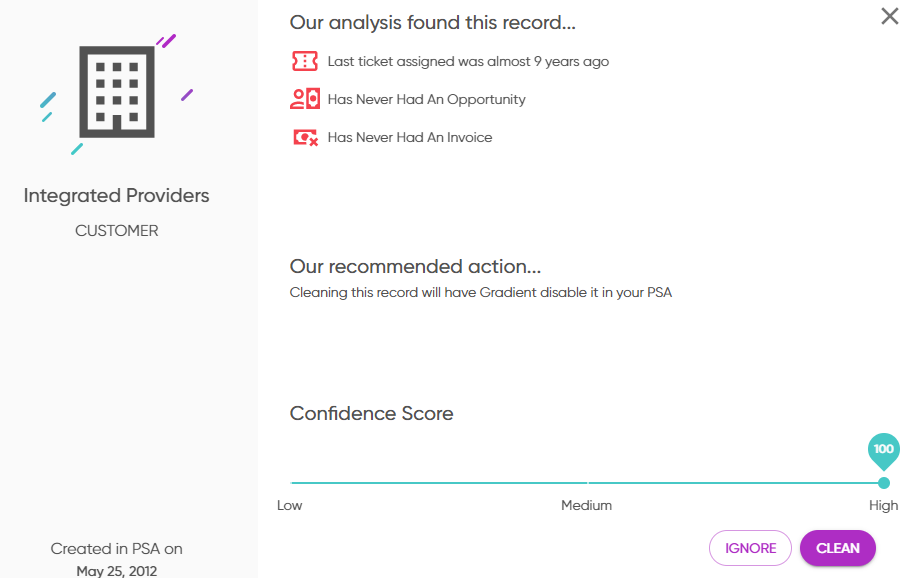Click the confidence slider handle at High

(x=884, y=483)
